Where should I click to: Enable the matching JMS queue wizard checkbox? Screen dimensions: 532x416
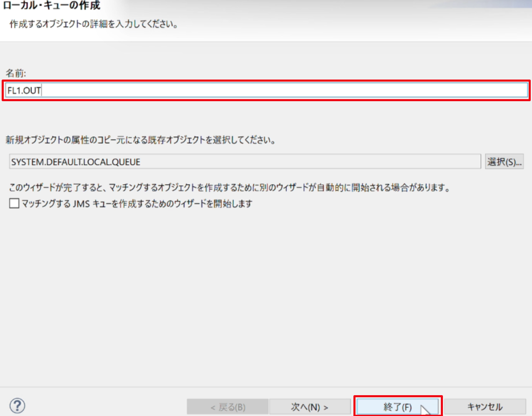(x=14, y=203)
